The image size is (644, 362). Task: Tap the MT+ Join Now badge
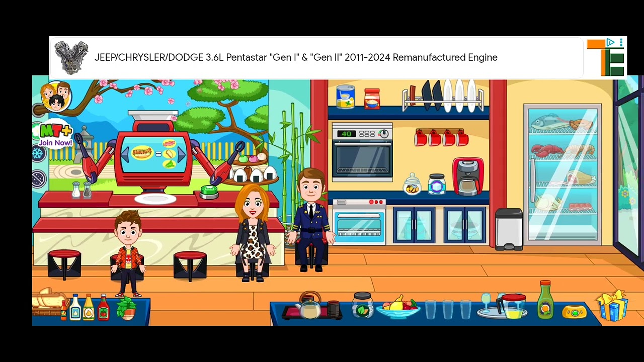point(55,135)
